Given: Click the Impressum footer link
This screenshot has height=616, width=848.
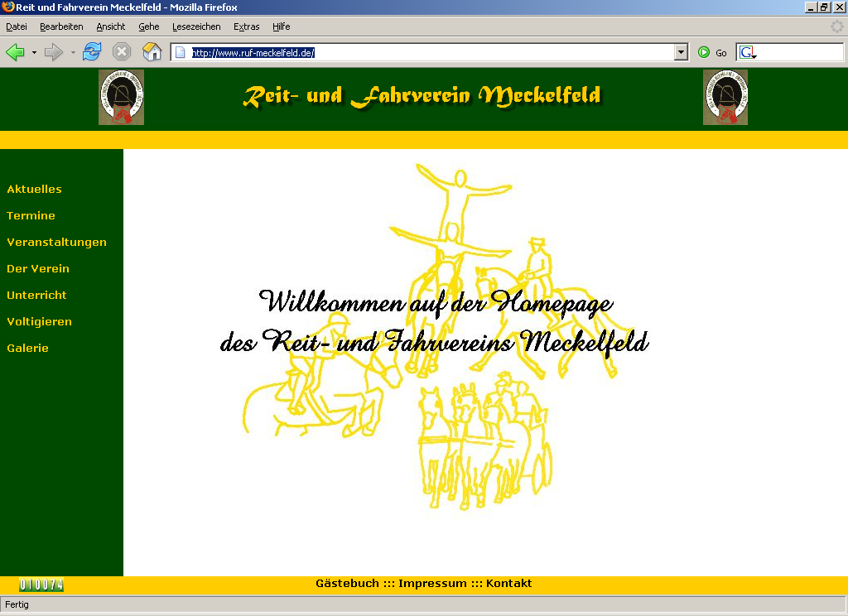Looking at the screenshot, I should point(432,584).
